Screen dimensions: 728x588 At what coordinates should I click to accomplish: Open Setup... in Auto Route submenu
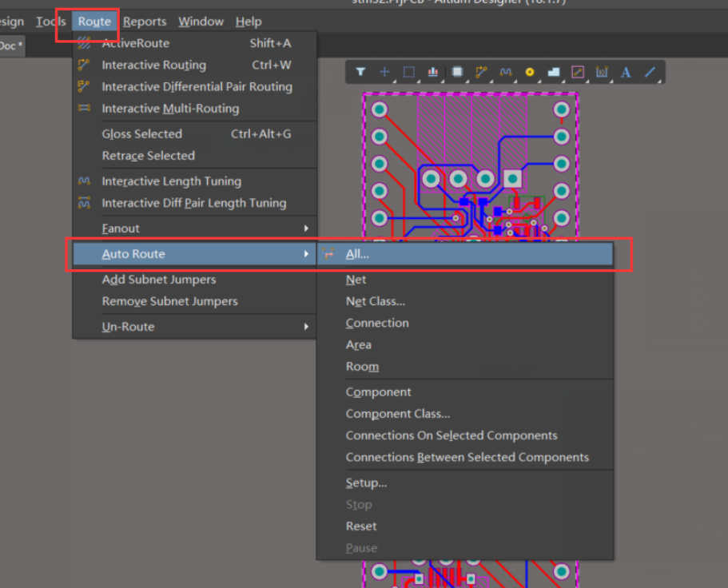(x=465, y=483)
